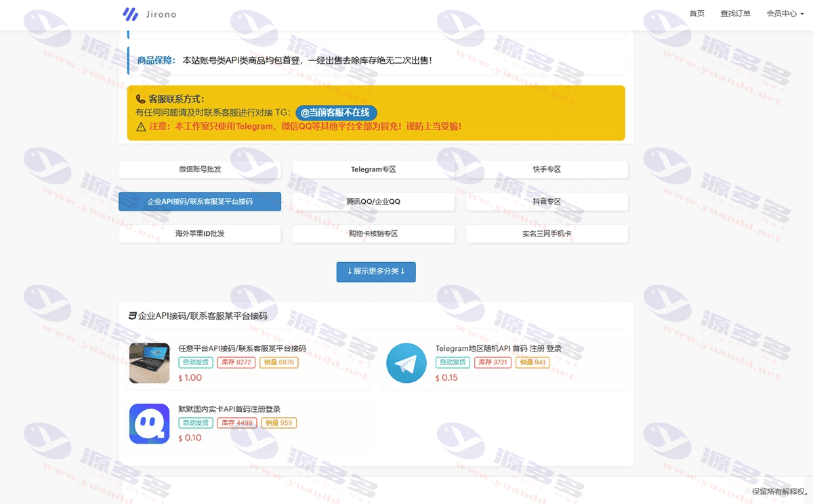Viewport: 813px width, 504px height.
Task: Click the icon beside the 企业API接码 section heading
Action: tap(133, 316)
